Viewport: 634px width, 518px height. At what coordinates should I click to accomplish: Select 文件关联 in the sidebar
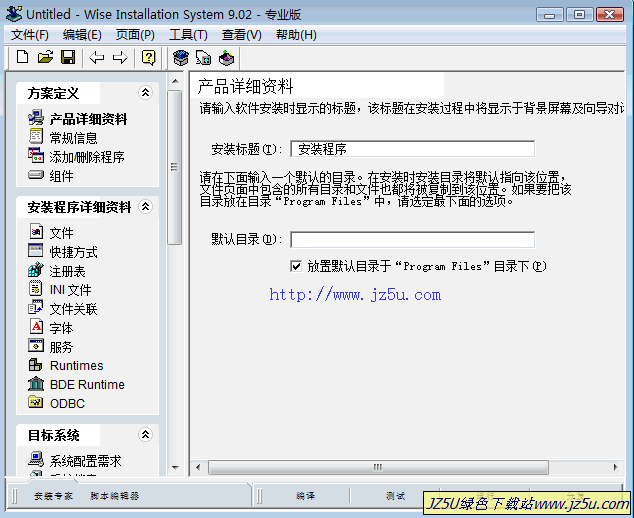tap(73, 309)
